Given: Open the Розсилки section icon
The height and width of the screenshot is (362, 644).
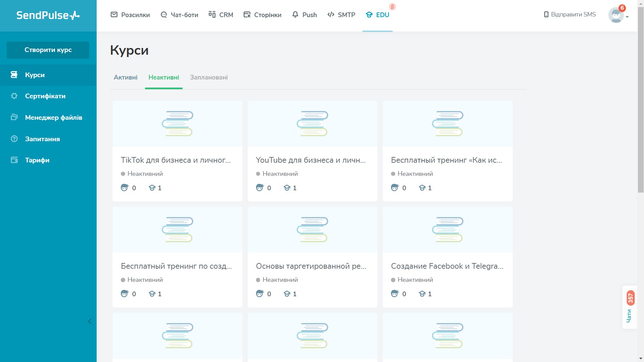Looking at the screenshot, I should tap(114, 14).
